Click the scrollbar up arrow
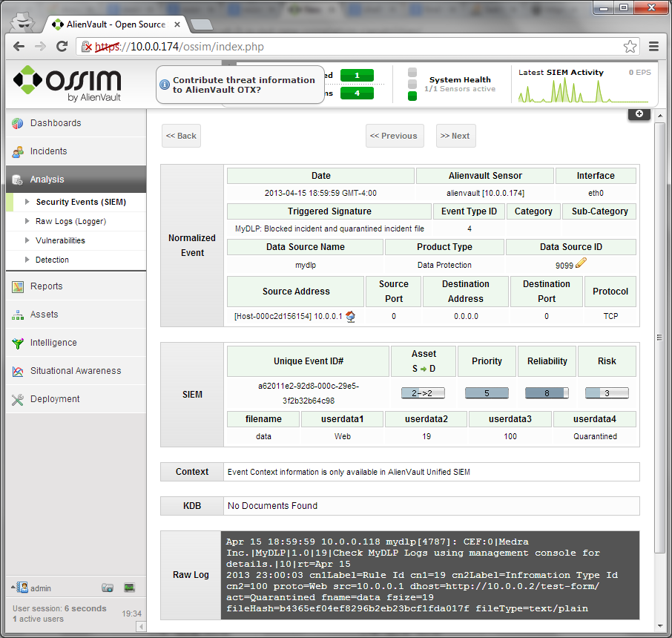 [x=660, y=115]
